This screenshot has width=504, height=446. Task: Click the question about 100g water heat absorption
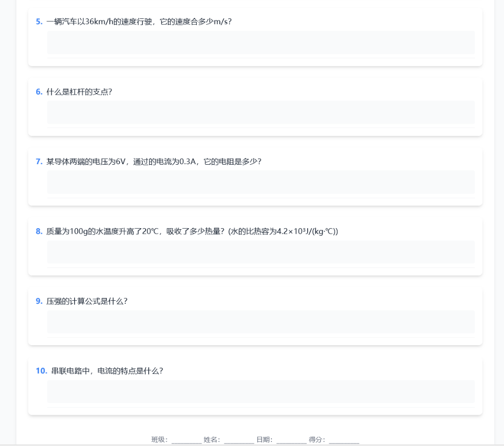192,231
